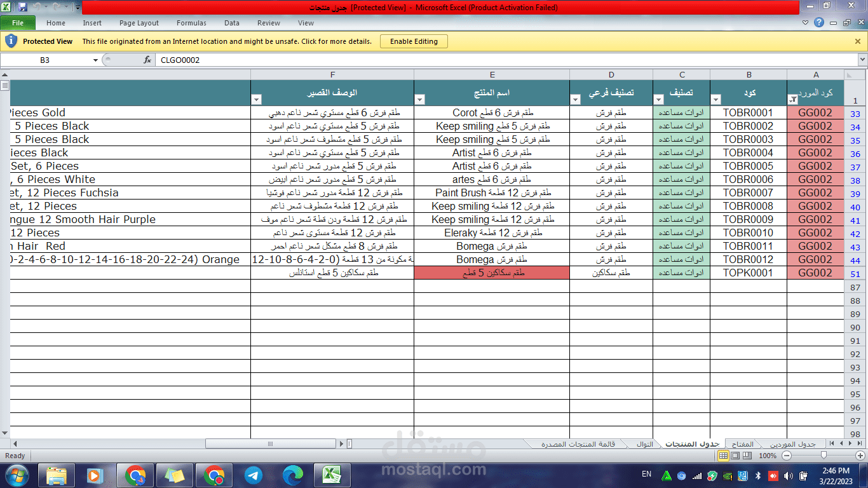Open the Name Box dropdown arrow
This screenshot has width=868, height=488.
pos(95,60)
